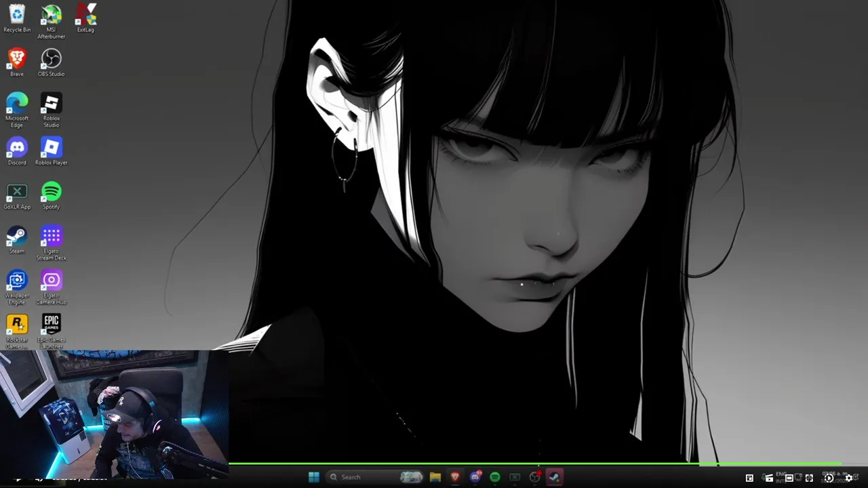Select the ExitLag desktop shortcut
868x488 pixels.
85,19
